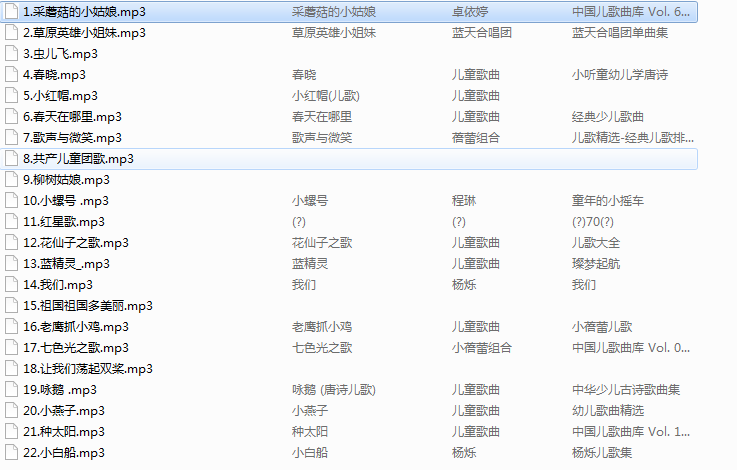Image resolution: width=737 pixels, height=470 pixels.
Task: Select file name 16.老鹰抓小鸡.mp3
Action: pos(76,327)
